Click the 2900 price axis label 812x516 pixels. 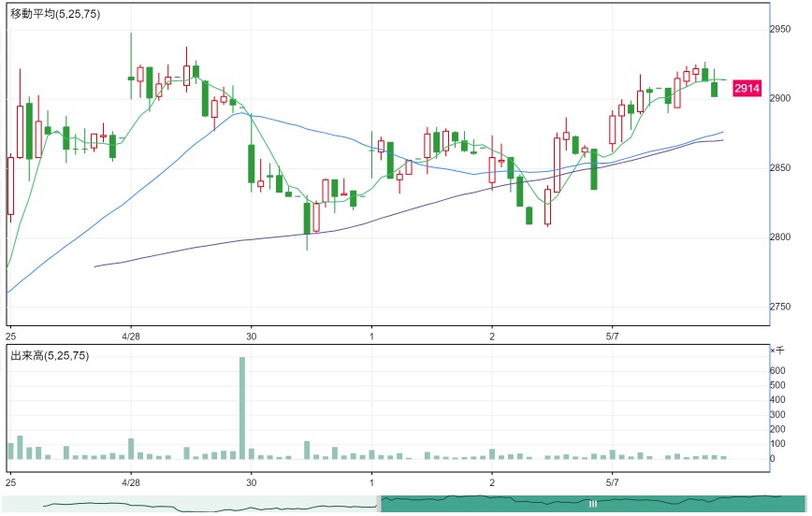click(x=780, y=98)
